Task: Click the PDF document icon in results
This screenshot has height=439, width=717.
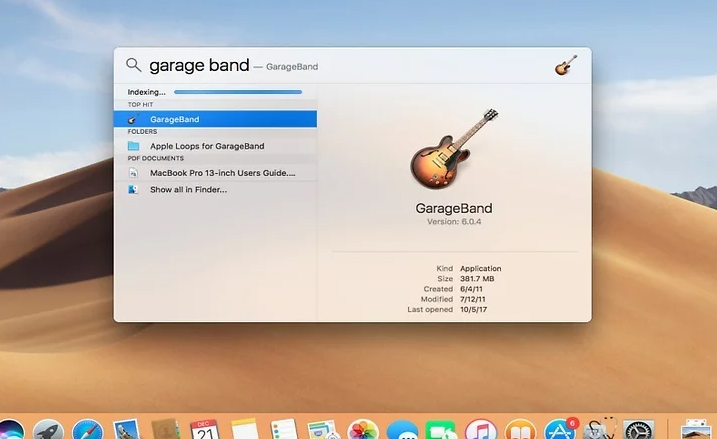Action: [x=133, y=173]
